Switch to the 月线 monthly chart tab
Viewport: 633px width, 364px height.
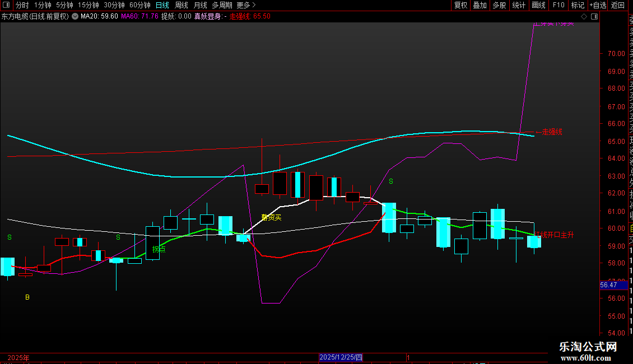pyautogui.click(x=200, y=5)
